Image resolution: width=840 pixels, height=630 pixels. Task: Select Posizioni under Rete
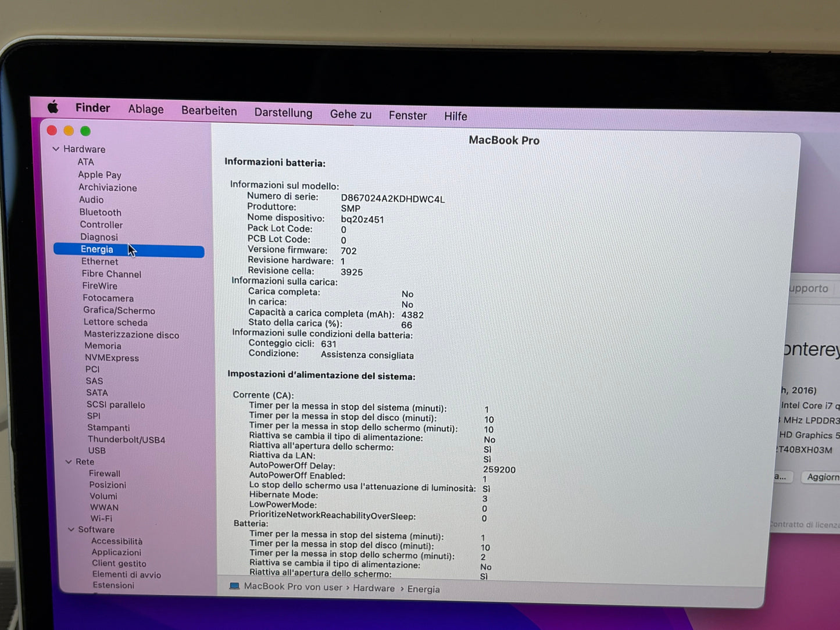pos(108,485)
